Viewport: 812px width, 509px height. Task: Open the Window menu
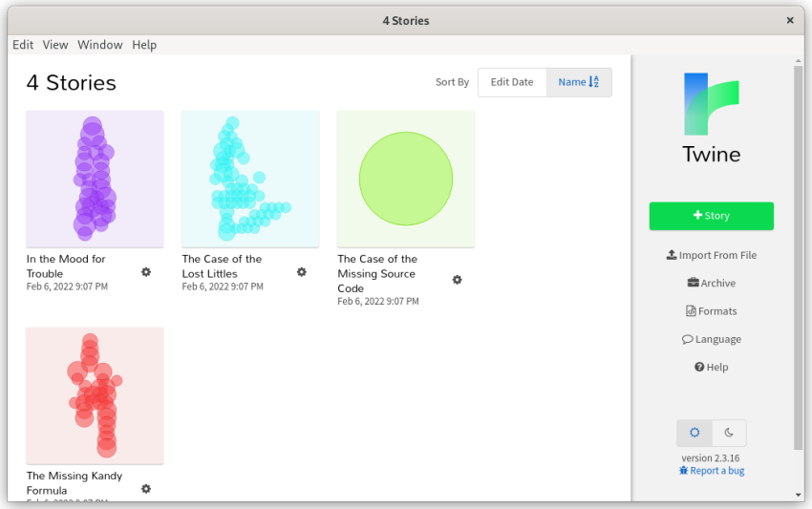[100, 45]
